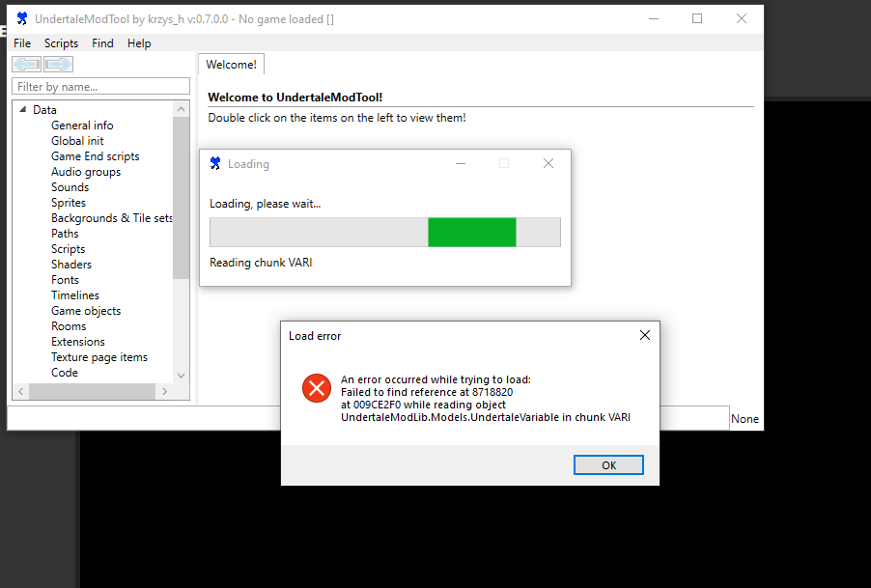
Task: Select Paths tree item
Action: pos(65,234)
